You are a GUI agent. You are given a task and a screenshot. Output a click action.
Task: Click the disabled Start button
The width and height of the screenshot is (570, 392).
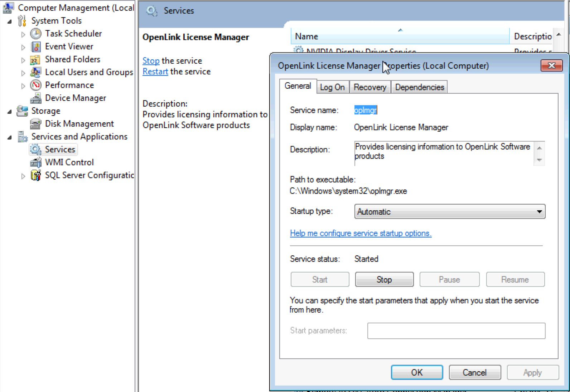(320, 279)
